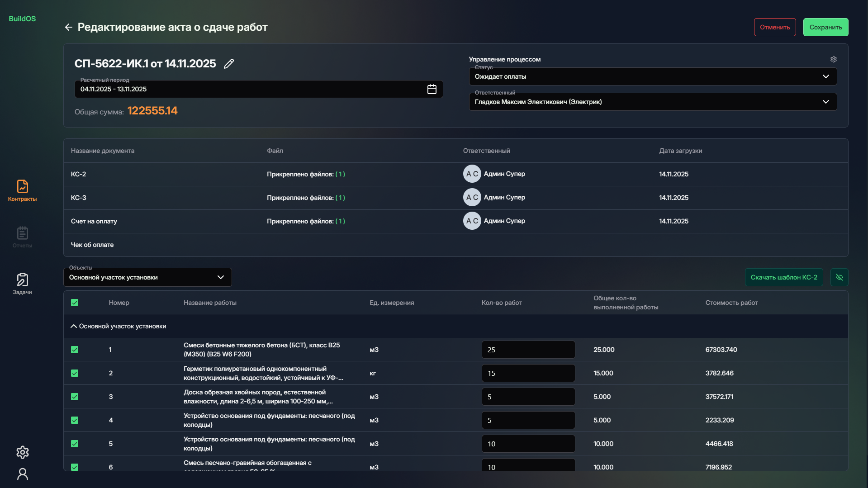Go to Отчеты in the sidebar

tap(22, 237)
